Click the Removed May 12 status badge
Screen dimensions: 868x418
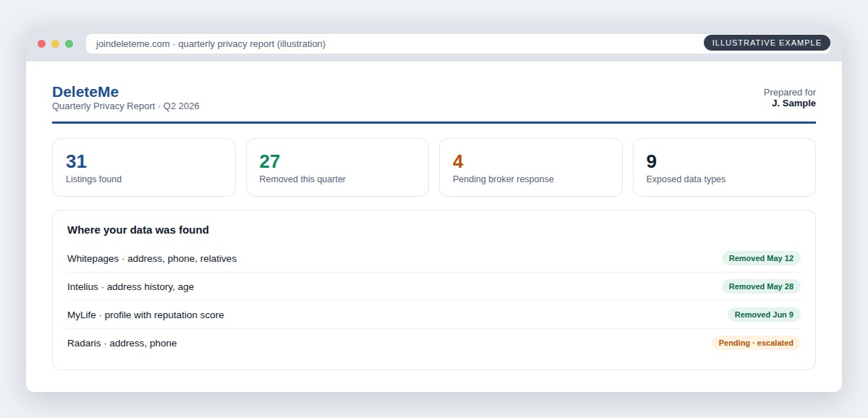coord(761,258)
